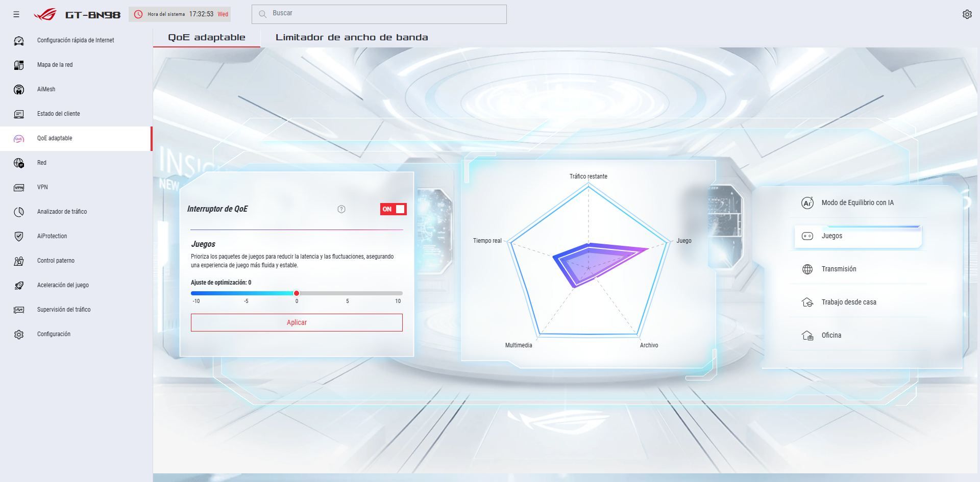Image resolution: width=980 pixels, height=482 pixels.
Task: Click the AiProtection shield icon
Action: (x=19, y=236)
